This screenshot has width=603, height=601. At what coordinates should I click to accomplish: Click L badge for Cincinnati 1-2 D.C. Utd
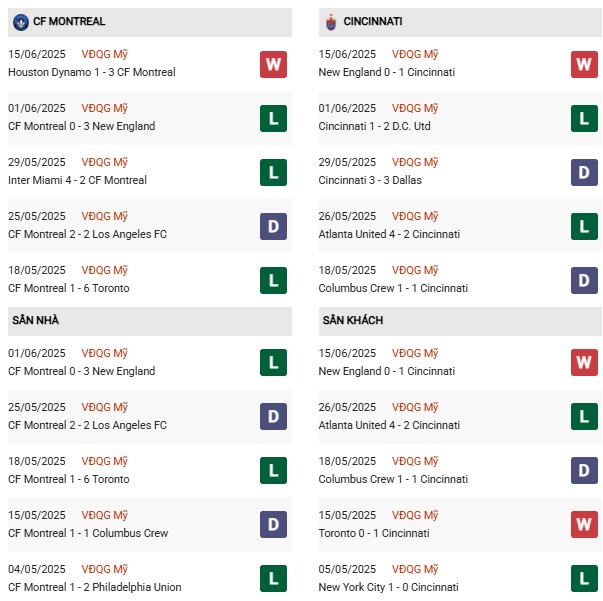[584, 118]
